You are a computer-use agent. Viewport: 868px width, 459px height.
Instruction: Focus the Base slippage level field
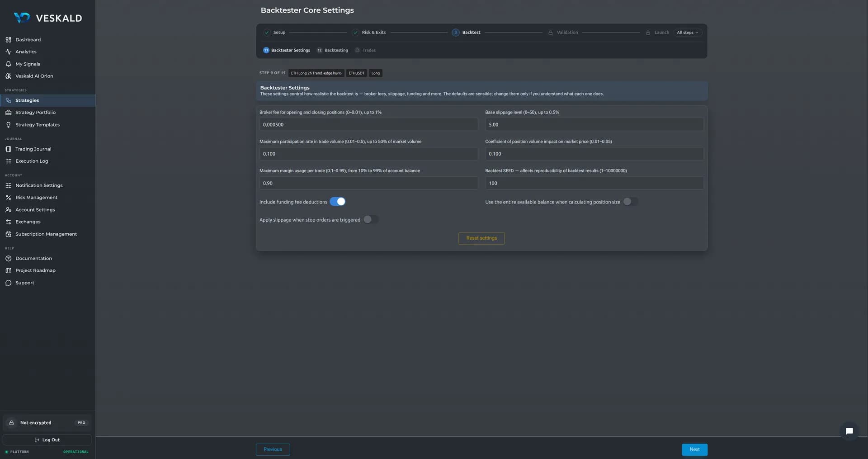[x=594, y=125]
